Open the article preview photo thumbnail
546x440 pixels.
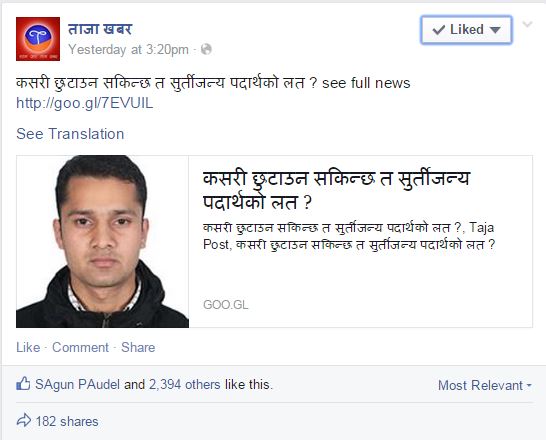102,241
